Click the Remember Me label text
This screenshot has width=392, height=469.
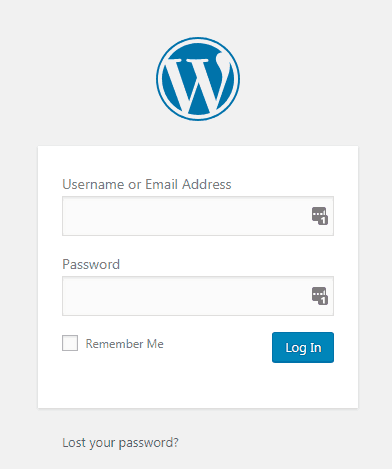point(124,344)
